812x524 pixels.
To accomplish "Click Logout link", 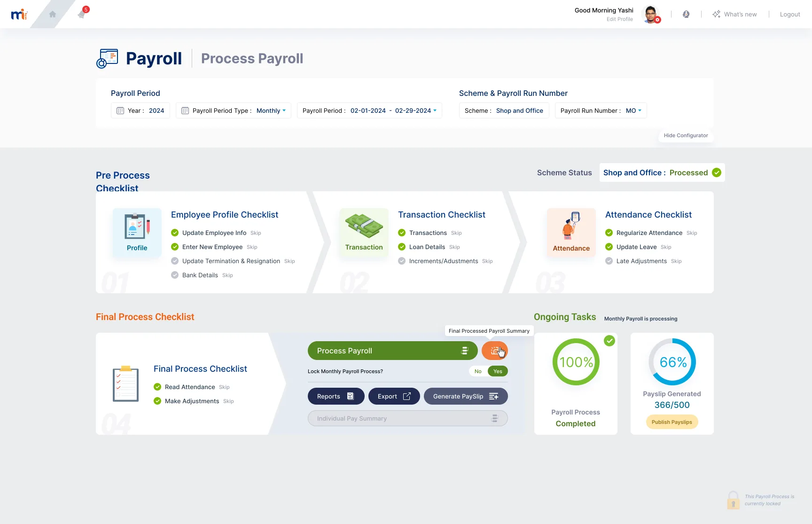I will pyautogui.click(x=790, y=14).
